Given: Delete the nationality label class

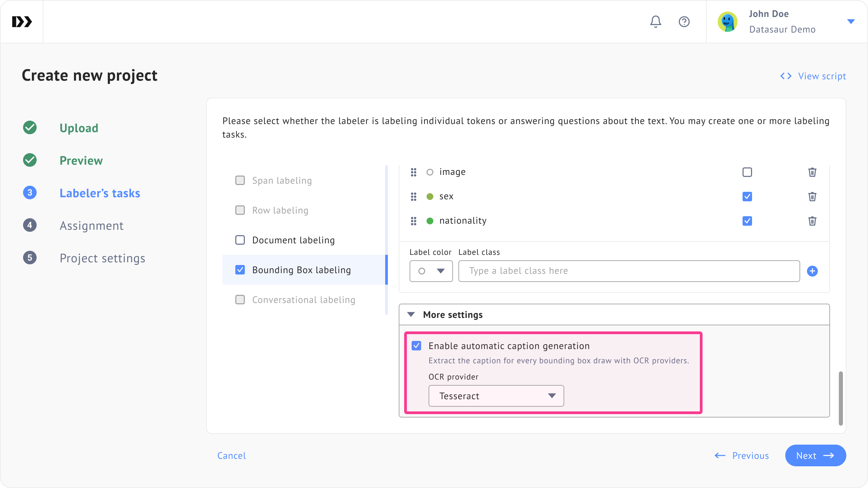Looking at the screenshot, I should click(812, 221).
